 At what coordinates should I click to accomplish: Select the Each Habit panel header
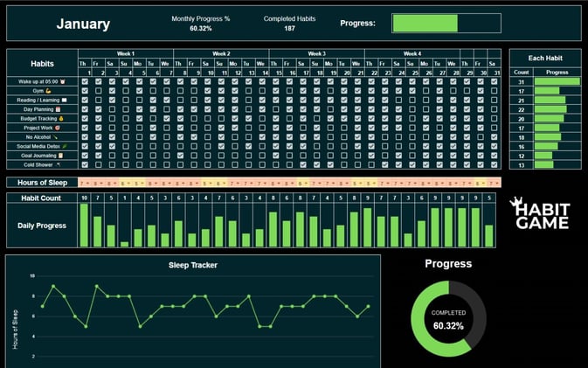[x=545, y=59]
